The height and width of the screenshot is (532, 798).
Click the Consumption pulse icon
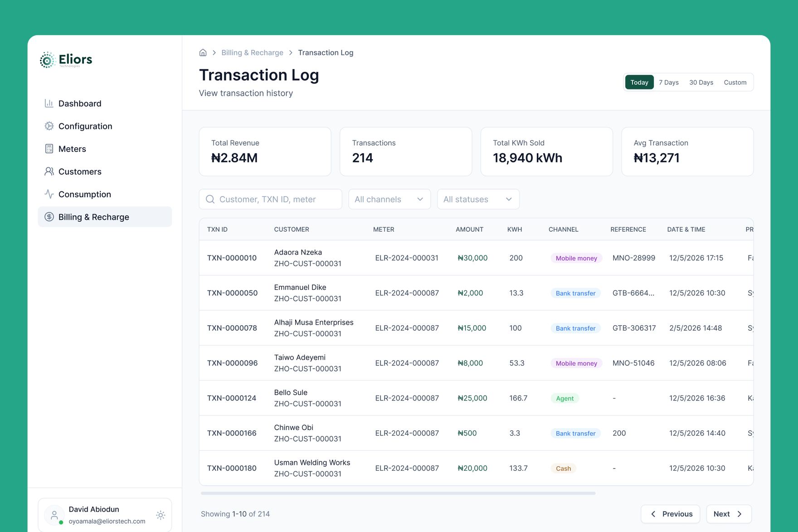49,194
